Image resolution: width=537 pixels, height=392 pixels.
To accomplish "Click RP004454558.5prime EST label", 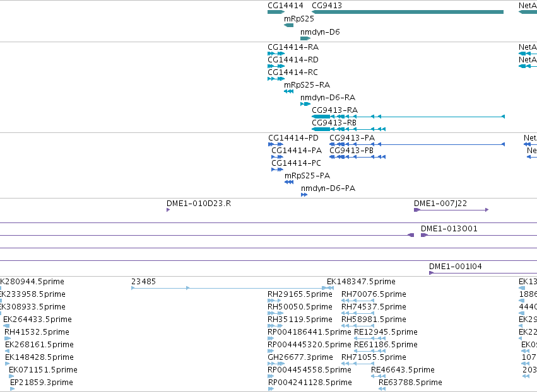I will (x=309, y=370).
